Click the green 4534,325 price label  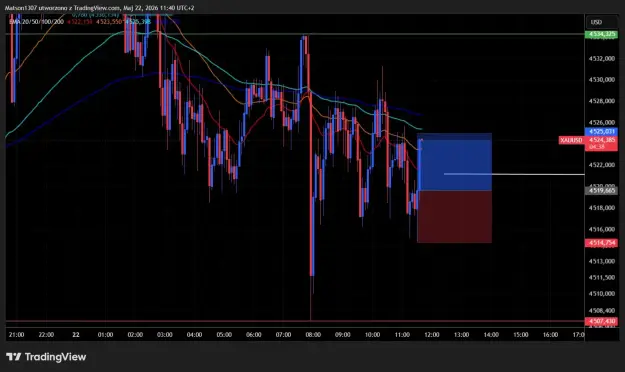(601, 34)
